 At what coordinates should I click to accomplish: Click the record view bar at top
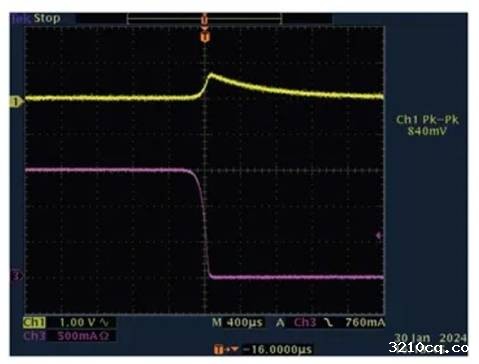[x=205, y=19]
